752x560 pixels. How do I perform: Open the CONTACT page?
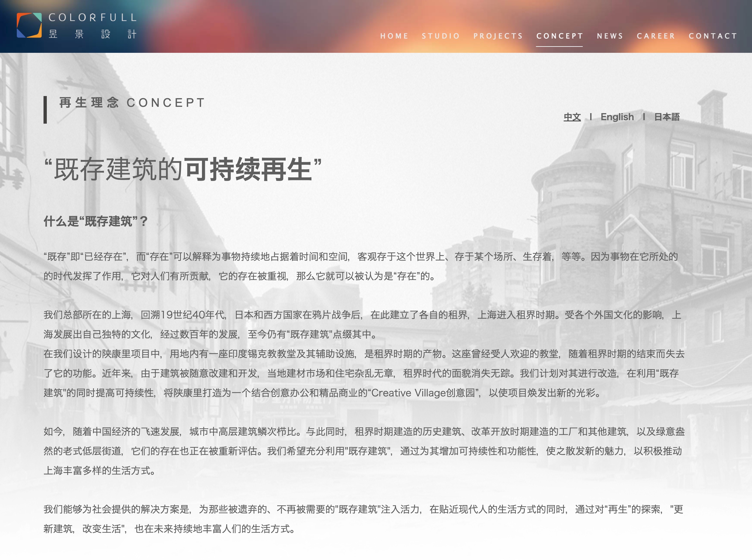(x=713, y=36)
